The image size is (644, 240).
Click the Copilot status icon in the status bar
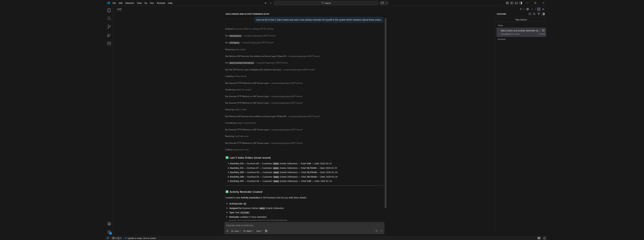tap(539, 238)
